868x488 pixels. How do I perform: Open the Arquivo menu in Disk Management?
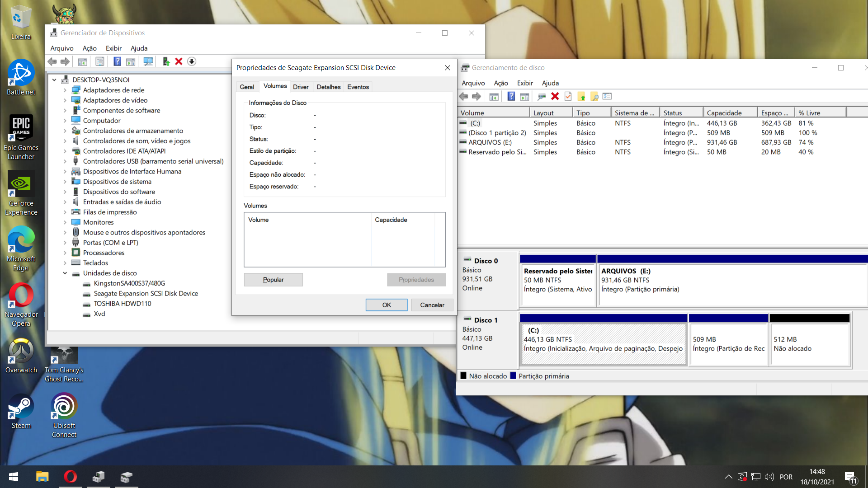473,83
